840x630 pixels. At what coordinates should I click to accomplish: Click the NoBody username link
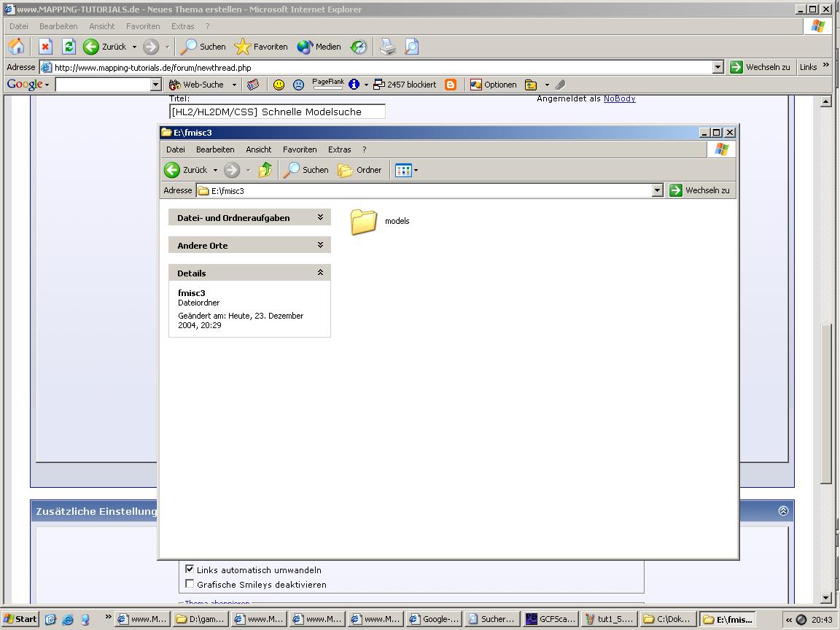click(x=619, y=98)
